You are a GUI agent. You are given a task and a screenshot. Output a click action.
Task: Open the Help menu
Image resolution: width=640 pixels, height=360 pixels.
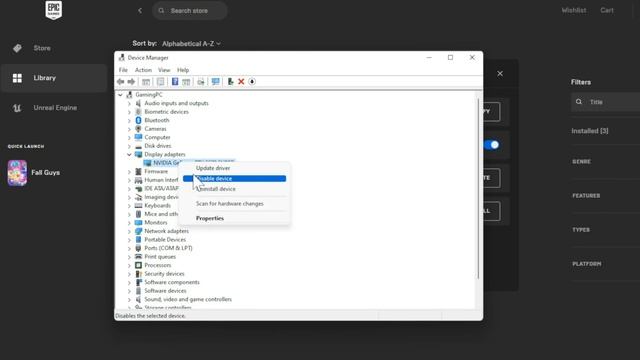coord(183,70)
